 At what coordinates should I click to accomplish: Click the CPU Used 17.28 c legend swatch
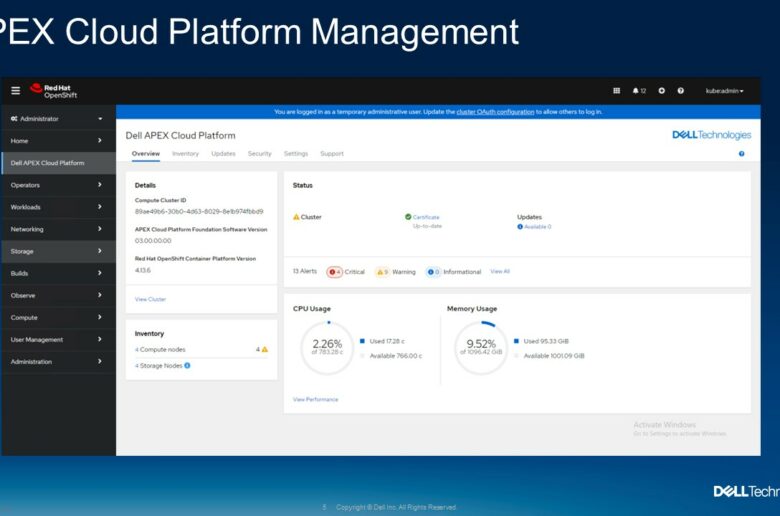362,341
